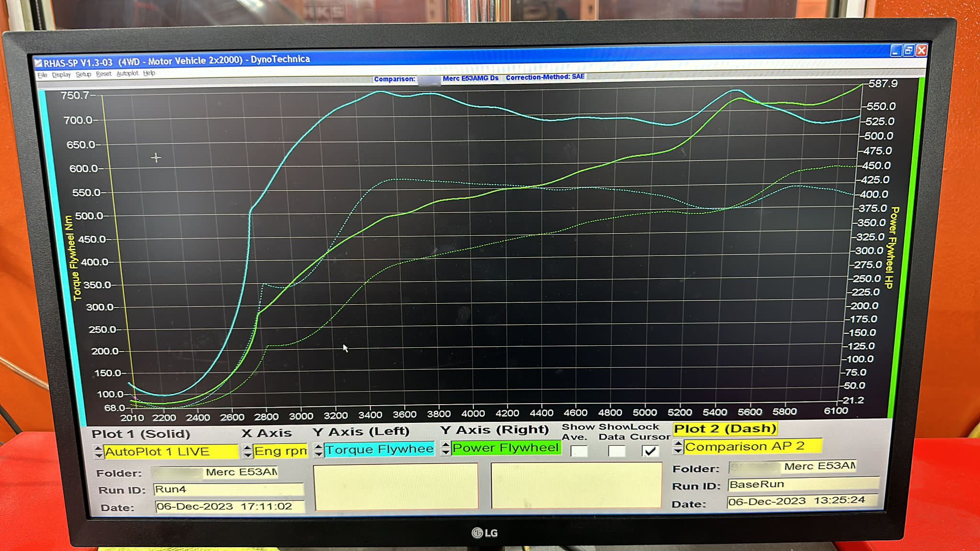Click the Torque Flywheel Nm axis title

72,258
